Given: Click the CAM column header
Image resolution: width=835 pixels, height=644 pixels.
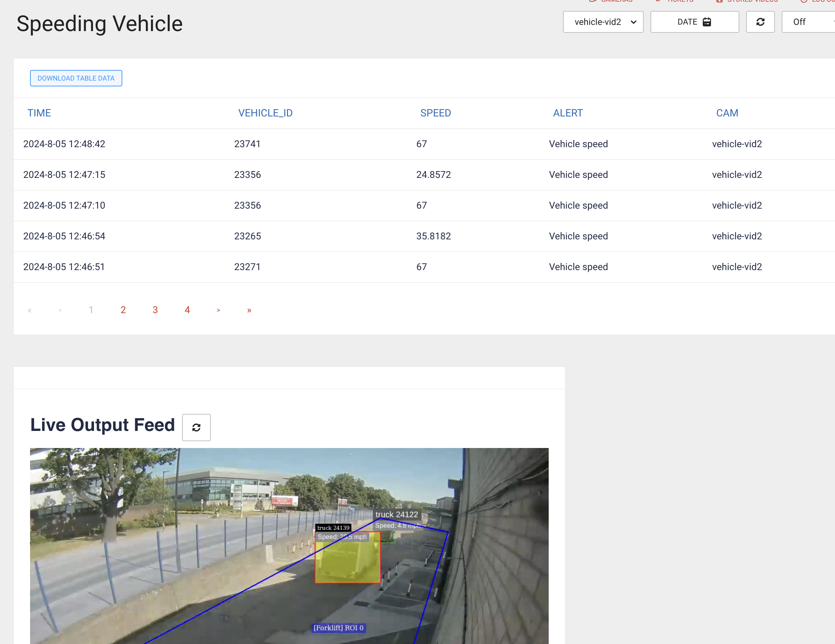Looking at the screenshot, I should pos(727,113).
